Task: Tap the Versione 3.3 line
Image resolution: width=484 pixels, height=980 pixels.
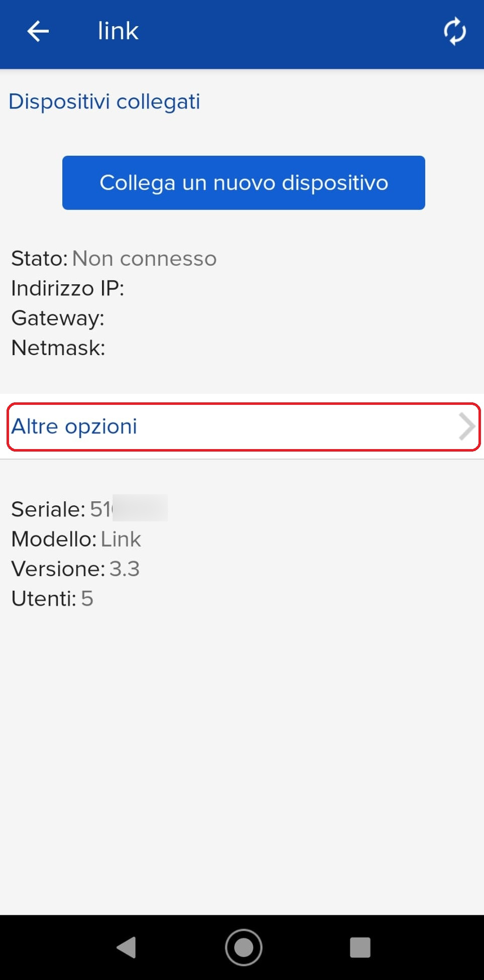Action: [x=75, y=569]
